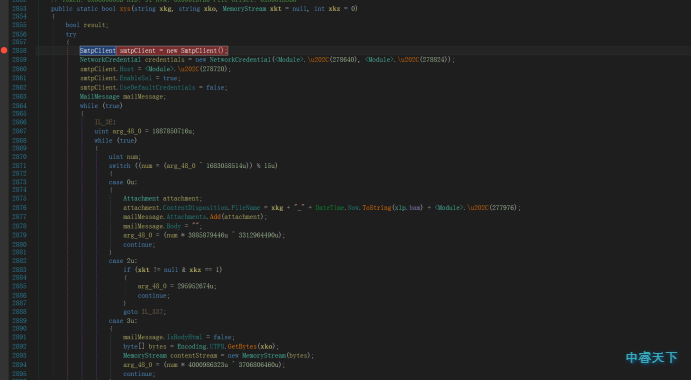This screenshot has height=380, width=692.
Task: Click the highlighted SmtpClient type on line 2858
Action: tap(98, 50)
